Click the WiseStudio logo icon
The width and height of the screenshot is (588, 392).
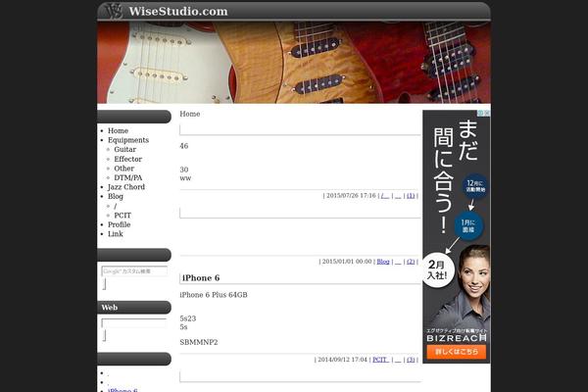[x=114, y=11]
